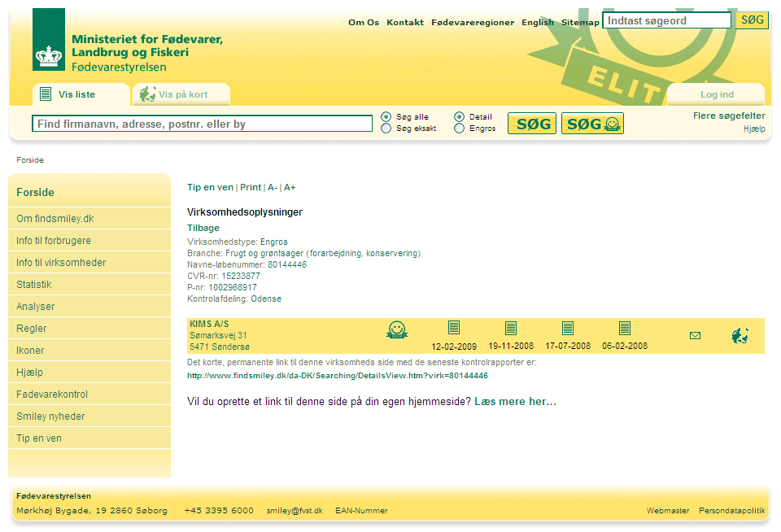Screen dimensions: 781x532
Task: Click the envelope mail icon in the KIMS row
Action: (695, 336)
